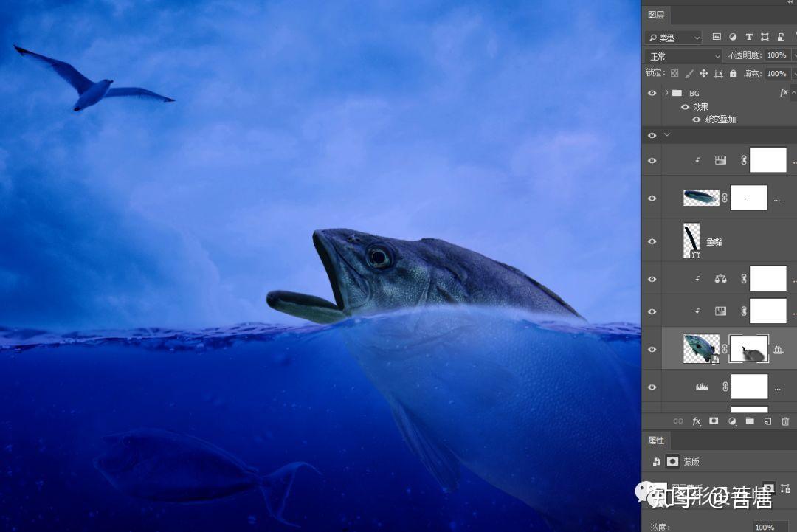The height and width of the screenshot is (532, 797).
Task: Add a layer mask to the current layer
Action: pyautogui.click(x=712, y=421)
